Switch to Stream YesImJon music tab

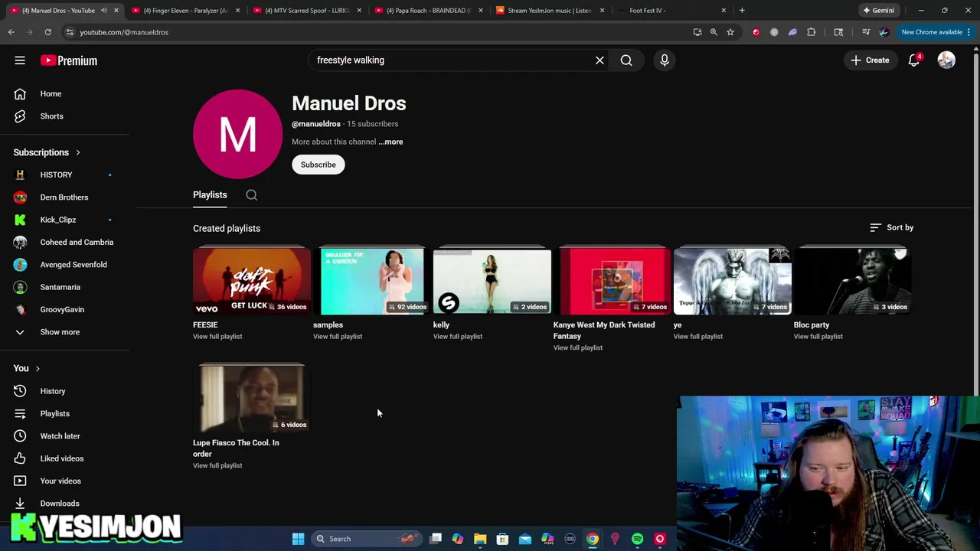click(x=549, y=11)
